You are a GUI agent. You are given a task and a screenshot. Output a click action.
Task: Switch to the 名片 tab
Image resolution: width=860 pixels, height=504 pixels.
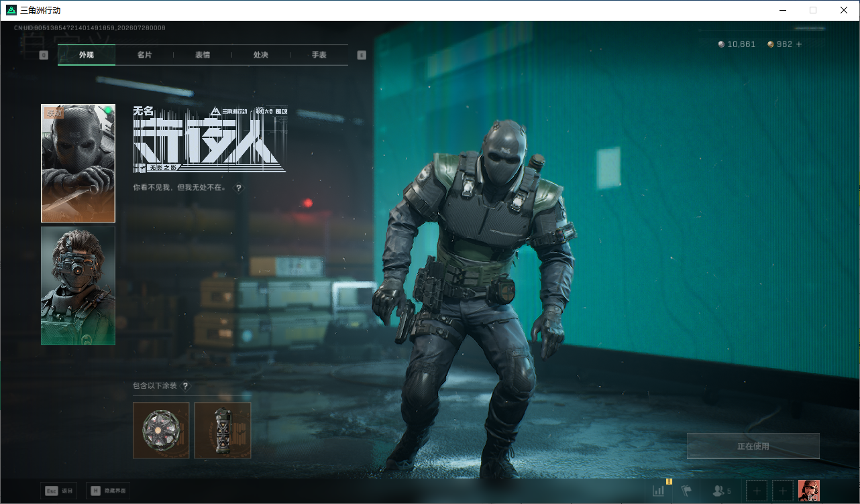[x=144, y=55]
